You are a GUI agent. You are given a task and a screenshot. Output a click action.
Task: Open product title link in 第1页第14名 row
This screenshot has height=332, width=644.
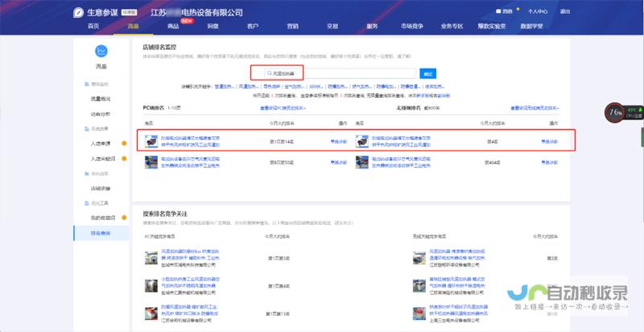coord(190,141)
